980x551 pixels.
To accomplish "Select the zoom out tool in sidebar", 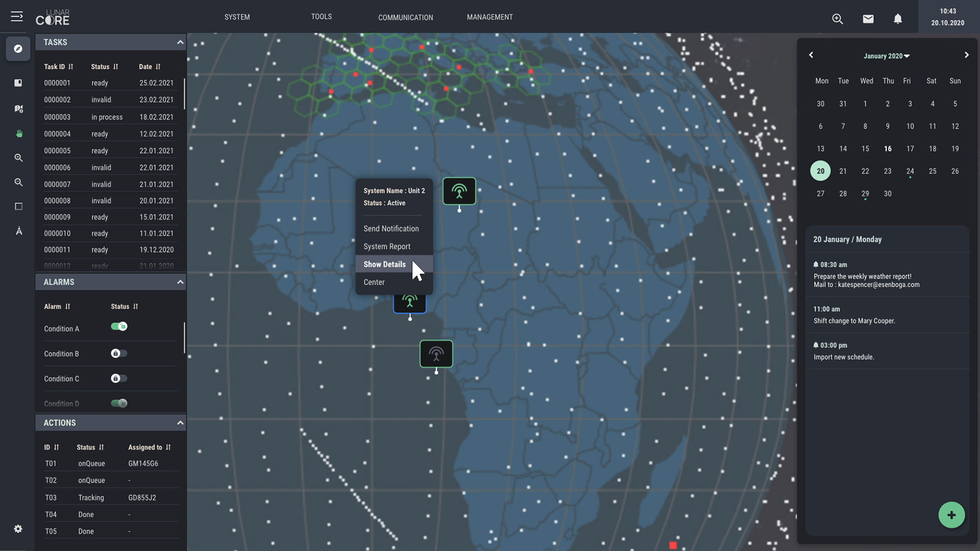I will (x=19, y=182).
